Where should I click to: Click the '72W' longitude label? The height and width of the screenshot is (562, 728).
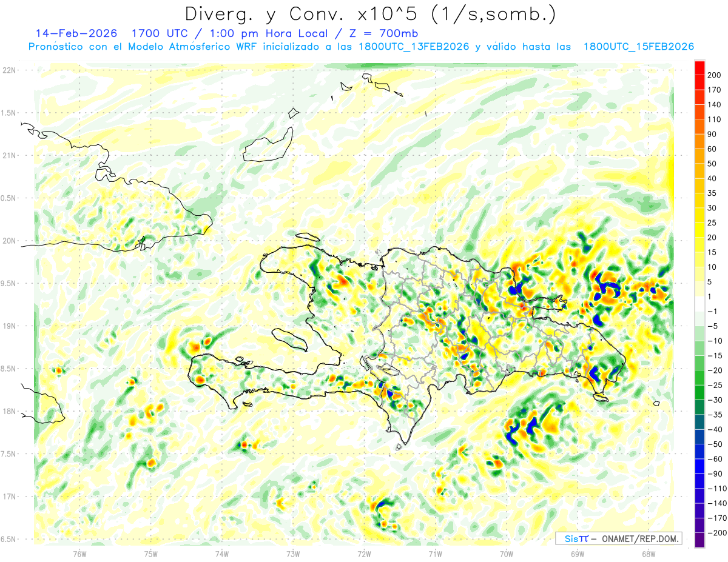364,554
